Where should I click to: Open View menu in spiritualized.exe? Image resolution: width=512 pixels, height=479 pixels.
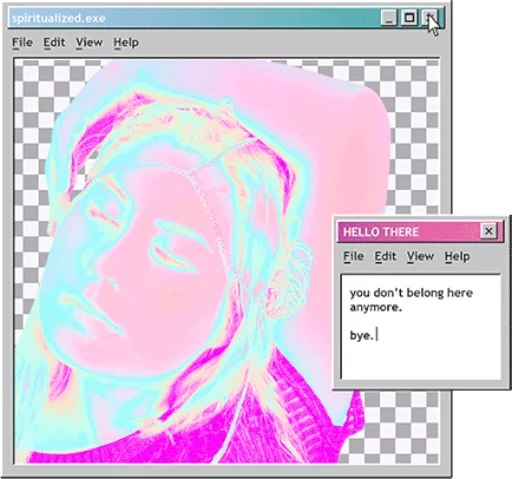[89, 43]
